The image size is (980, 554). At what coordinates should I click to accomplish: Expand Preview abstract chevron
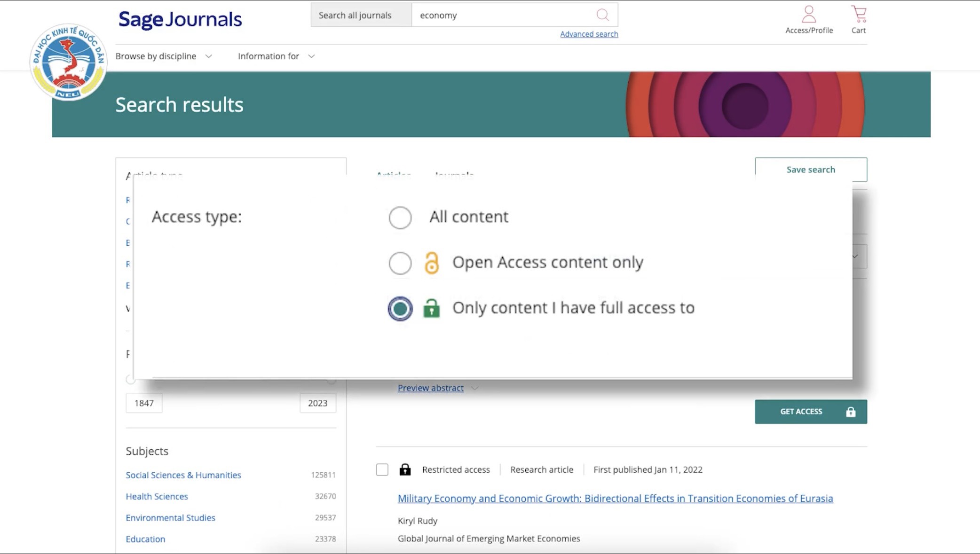coord(474,388)
